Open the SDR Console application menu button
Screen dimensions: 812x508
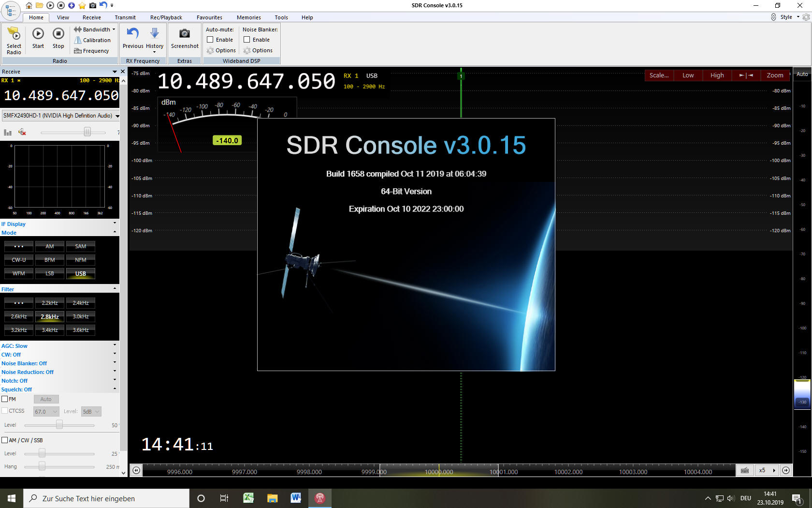point(11,10)
